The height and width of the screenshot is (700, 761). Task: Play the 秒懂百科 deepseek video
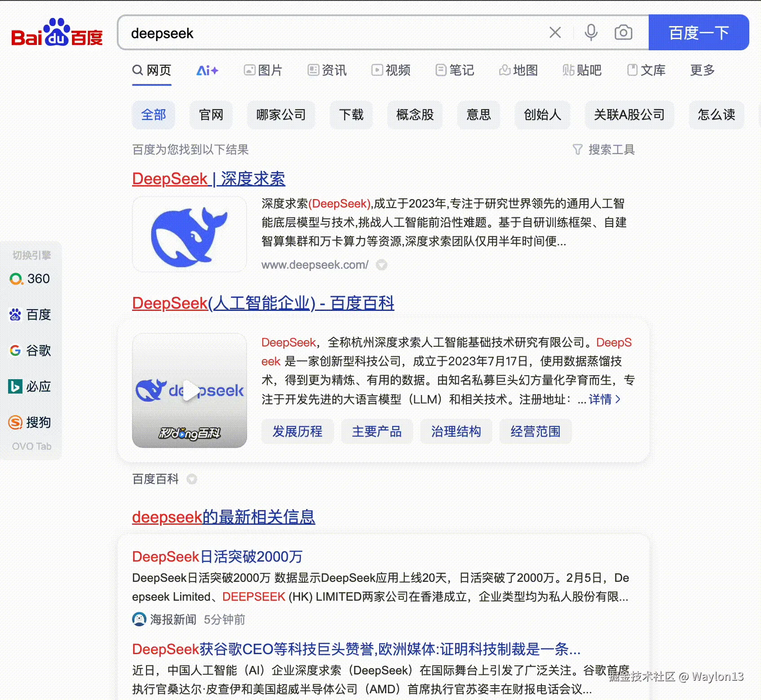pyautogui.click(x=190, y=390)
